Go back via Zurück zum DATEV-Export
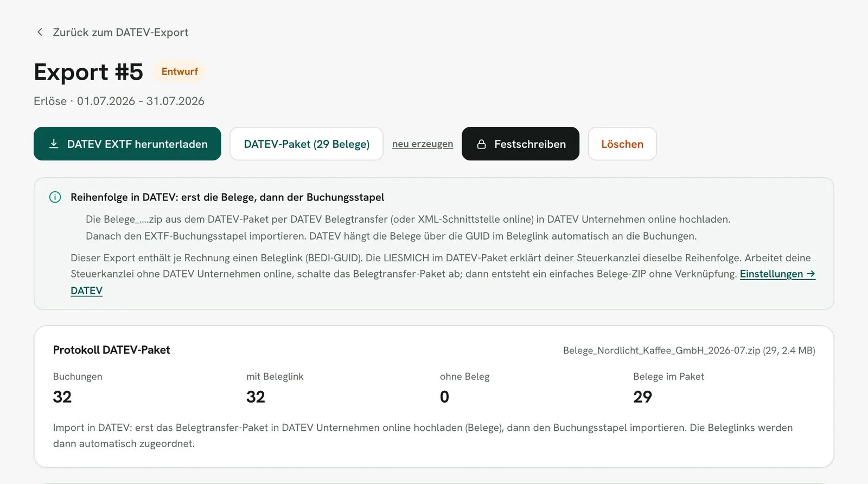Screen dimensions: 868x484 [x=120, y=33]
